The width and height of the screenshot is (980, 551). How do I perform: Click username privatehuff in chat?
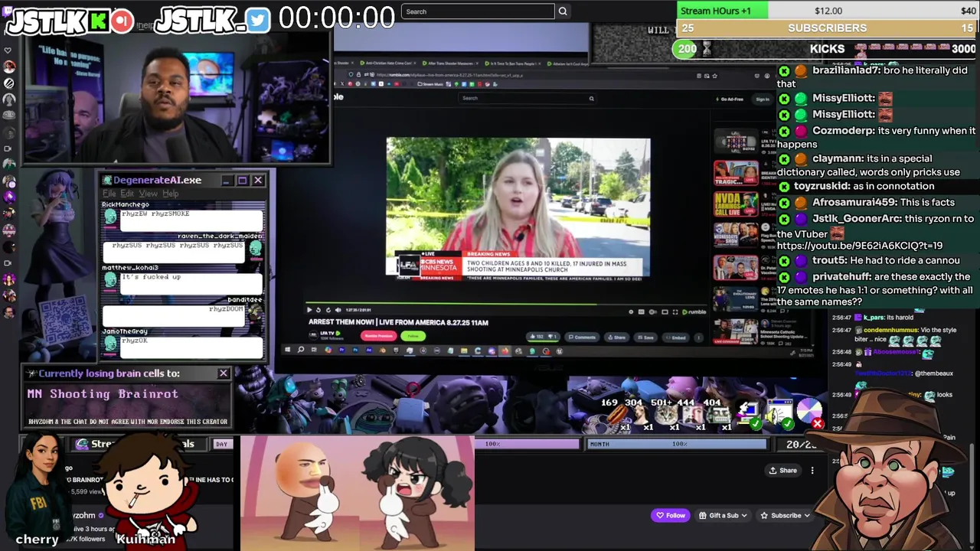click(x=841, y=276)
